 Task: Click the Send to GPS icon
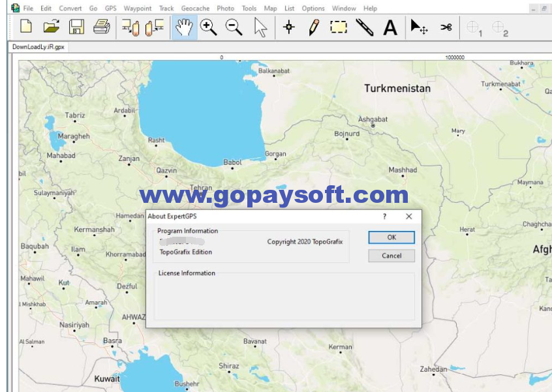click(x=155, y=27)
